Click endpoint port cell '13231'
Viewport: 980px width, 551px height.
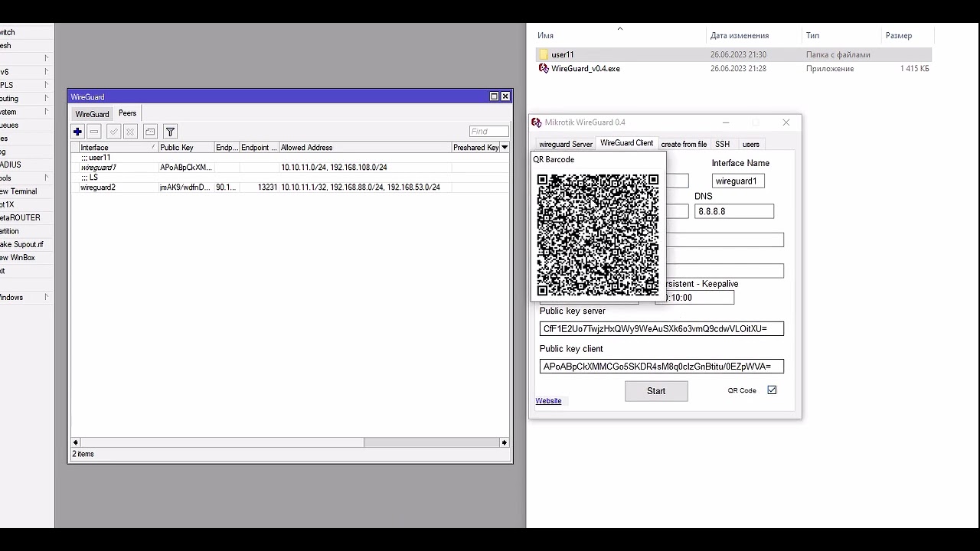pos(267,187)
